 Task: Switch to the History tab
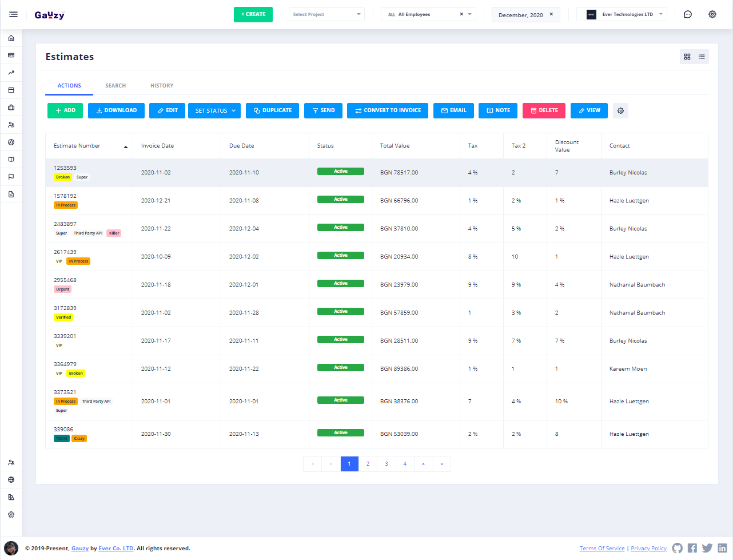(x=162, y=86)
